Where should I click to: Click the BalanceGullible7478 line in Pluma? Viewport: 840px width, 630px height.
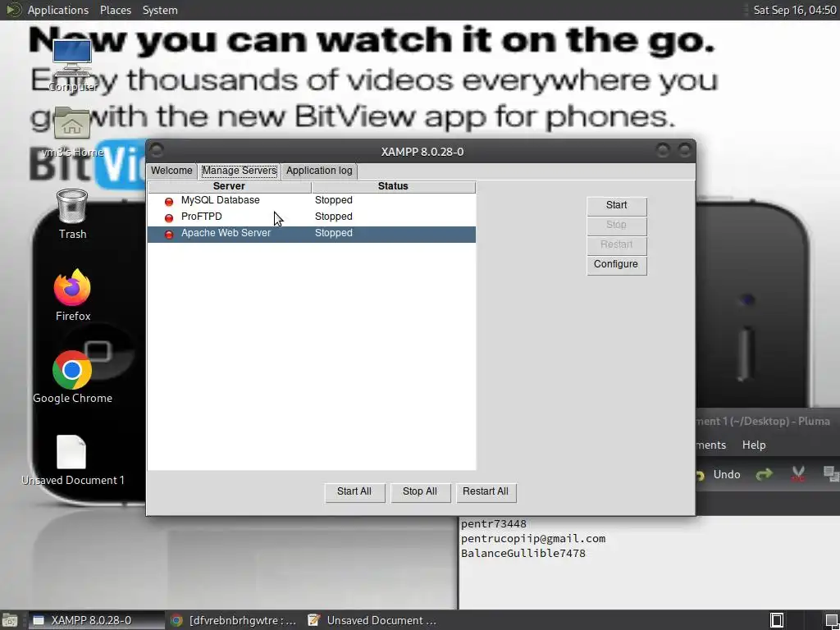[x=523, y=554]
